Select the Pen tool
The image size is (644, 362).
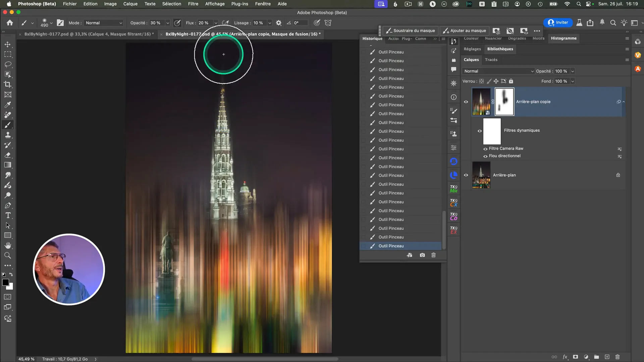[8, 205]
